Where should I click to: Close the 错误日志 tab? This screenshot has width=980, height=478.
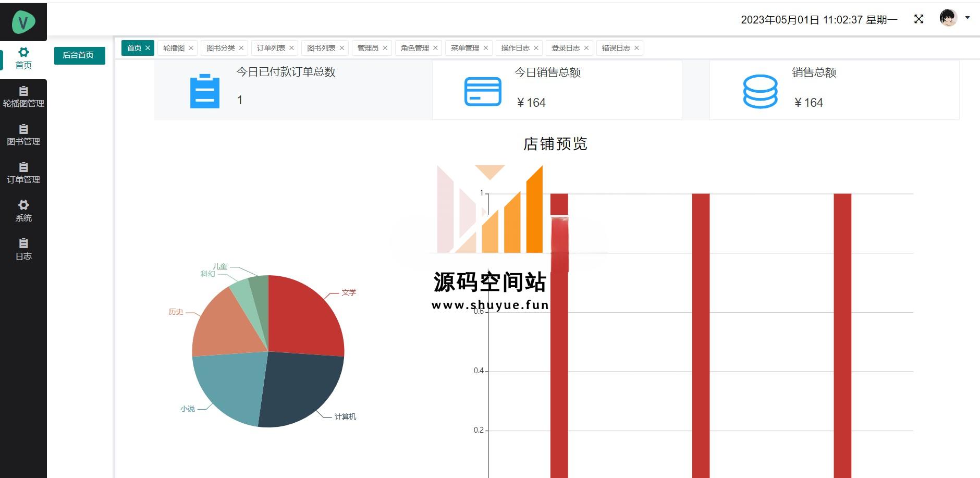[x=636, y=48]
